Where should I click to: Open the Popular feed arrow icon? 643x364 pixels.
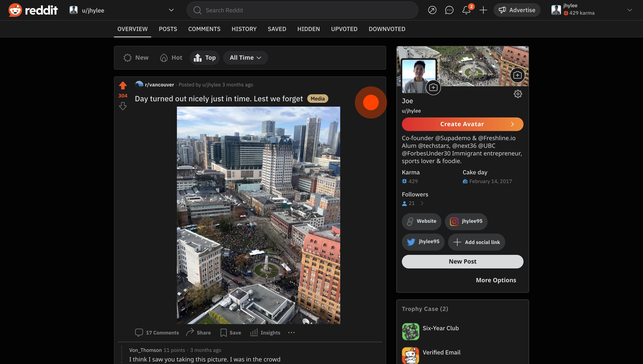pyautogui.click(x=432, y=10)
